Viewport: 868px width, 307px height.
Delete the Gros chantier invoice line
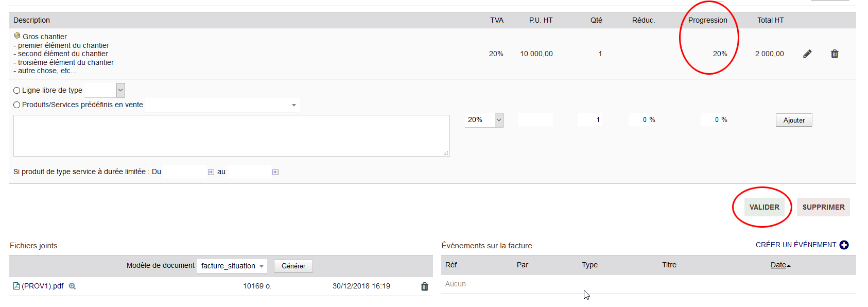point(835,54)
